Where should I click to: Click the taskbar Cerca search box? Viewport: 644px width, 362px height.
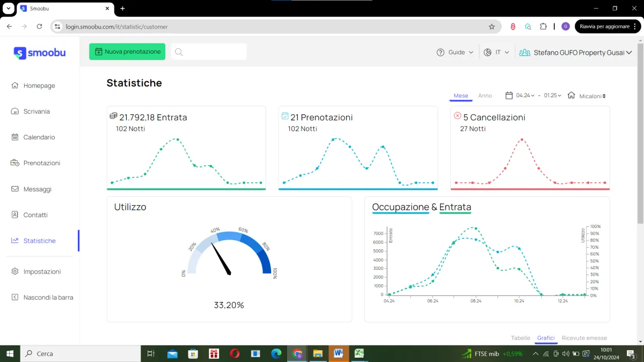80,353
